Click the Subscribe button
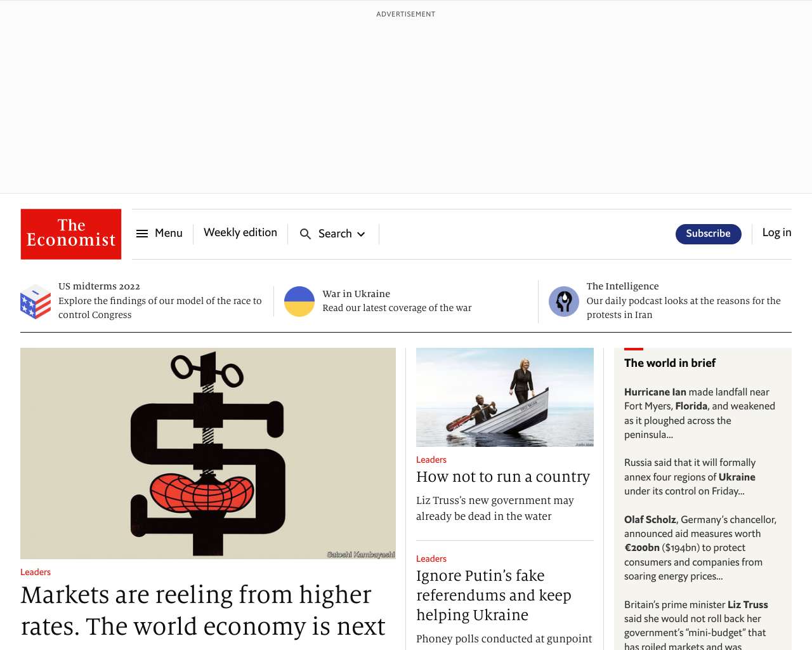This screenshot has height=650, width=812. (709, 234)
